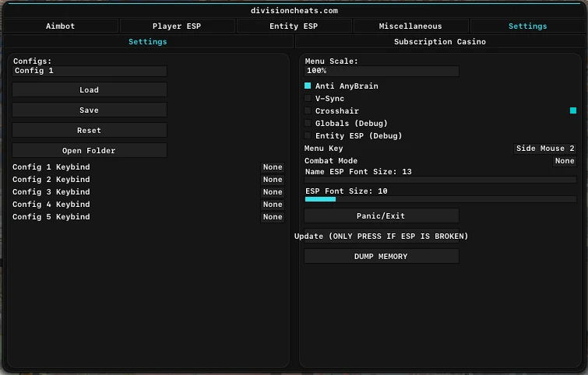The image size is (588, 375).
Task: Open the Aimbot tab
Action: point(61,26)
